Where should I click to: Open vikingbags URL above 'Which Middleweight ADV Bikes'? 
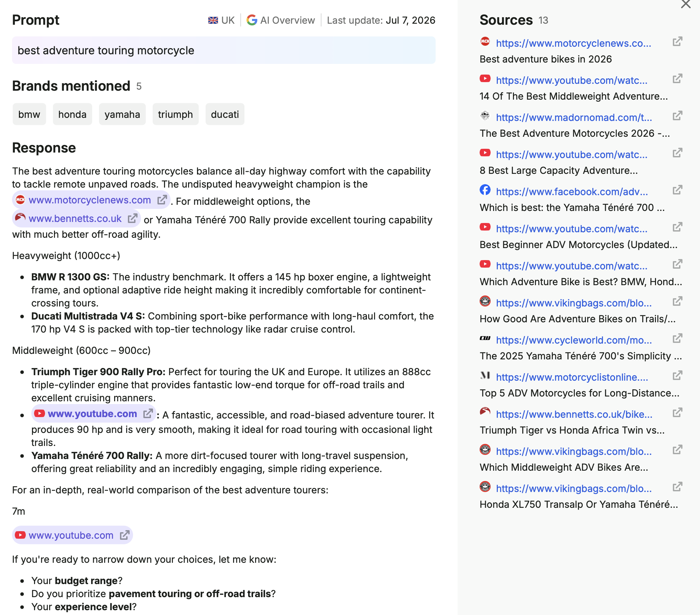pos(574,451)
